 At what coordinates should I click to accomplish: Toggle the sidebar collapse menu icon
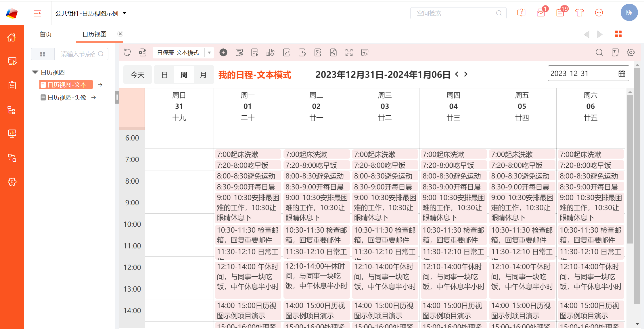coord(37,13)
